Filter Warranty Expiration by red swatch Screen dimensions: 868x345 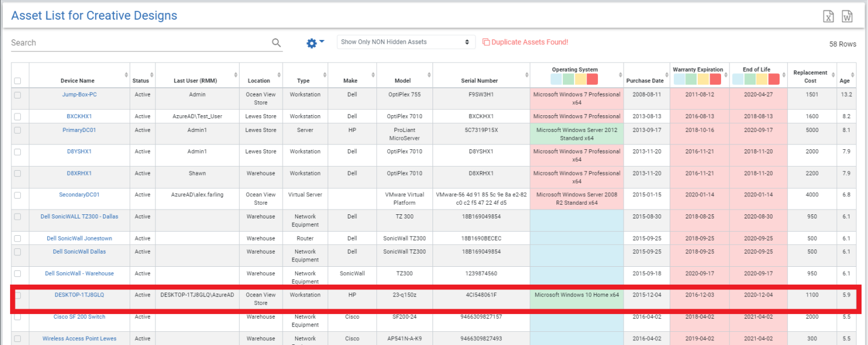click(x=715, y=79)
